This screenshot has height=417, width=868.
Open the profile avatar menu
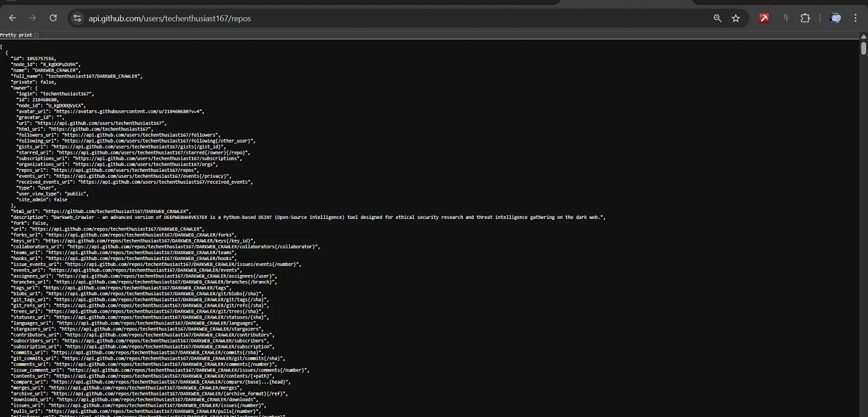(x=836, y=18)
